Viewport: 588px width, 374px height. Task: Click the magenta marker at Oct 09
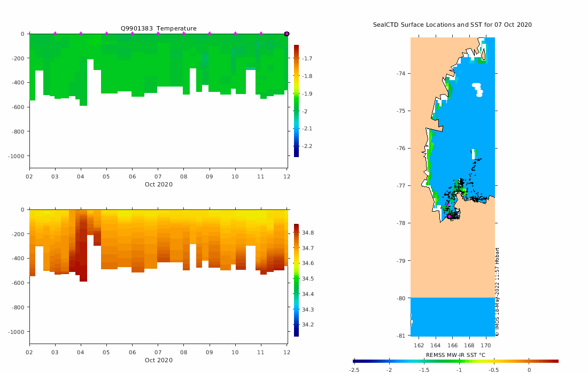[x=210, y=34]
